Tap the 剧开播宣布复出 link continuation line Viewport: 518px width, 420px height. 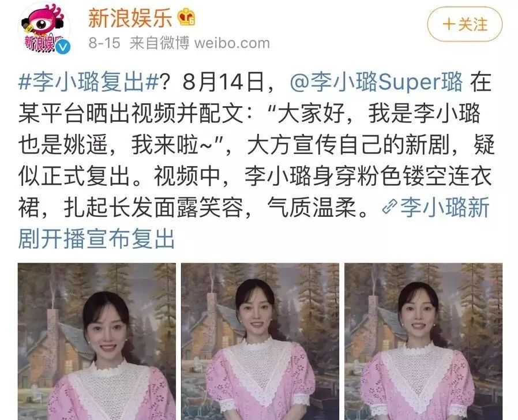[x=96, y=239]
